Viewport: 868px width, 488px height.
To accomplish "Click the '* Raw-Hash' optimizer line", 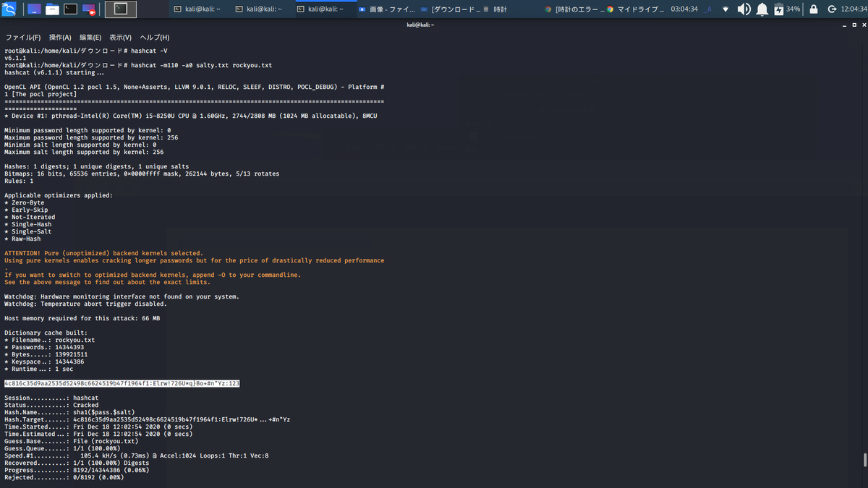I will 22,239.
